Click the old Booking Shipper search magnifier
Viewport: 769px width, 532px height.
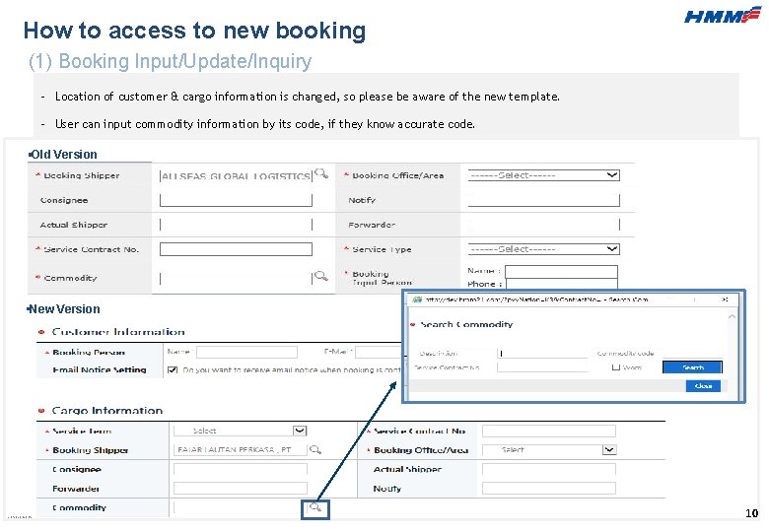[x=321, y=174]
